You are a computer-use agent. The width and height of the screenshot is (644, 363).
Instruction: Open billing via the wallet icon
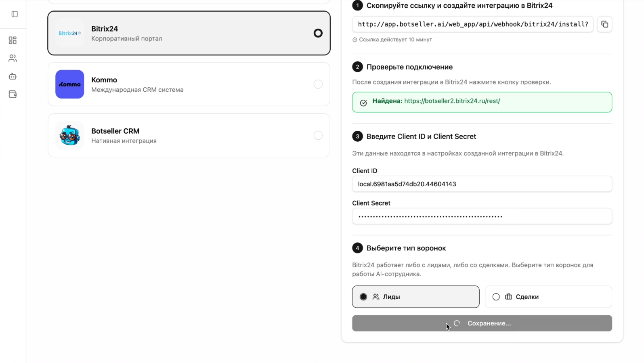(13, 94)
